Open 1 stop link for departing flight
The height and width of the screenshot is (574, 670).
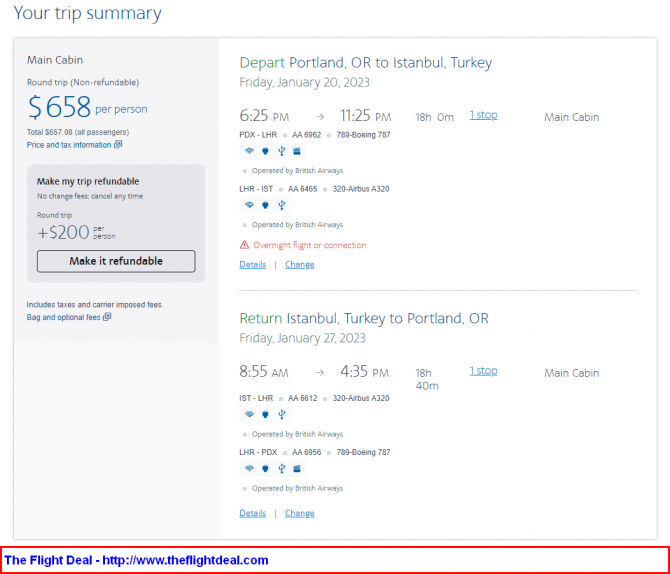tap(483, 115)
